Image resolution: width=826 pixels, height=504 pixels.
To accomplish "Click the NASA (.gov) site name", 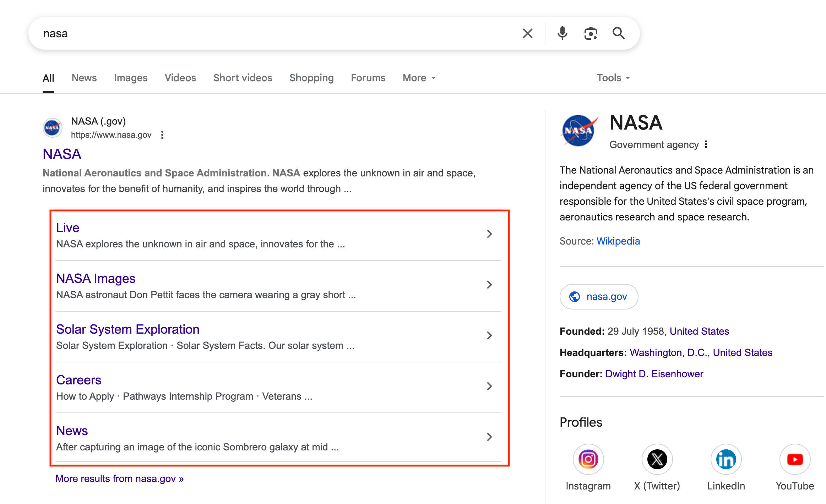I will pos(98,121).
